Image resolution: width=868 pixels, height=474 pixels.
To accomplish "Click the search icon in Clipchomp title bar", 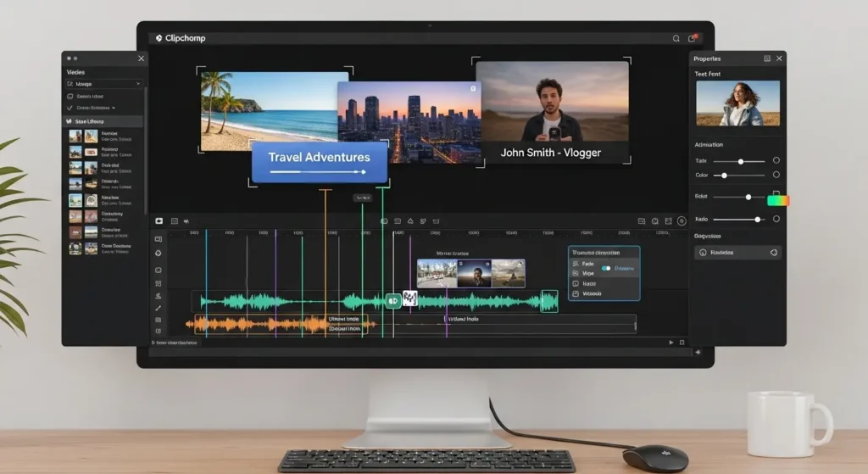I will pyautogui.click(x=676, y=38).
